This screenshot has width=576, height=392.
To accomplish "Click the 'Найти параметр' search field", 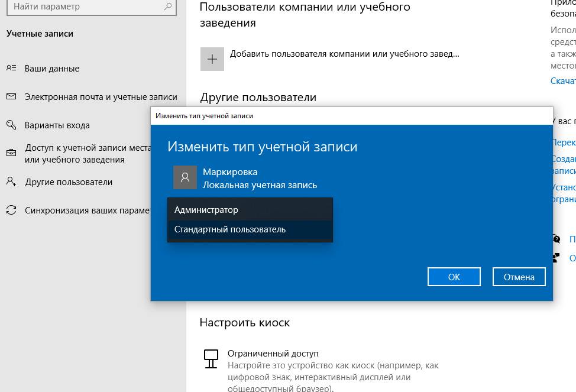I will point(83,7).
